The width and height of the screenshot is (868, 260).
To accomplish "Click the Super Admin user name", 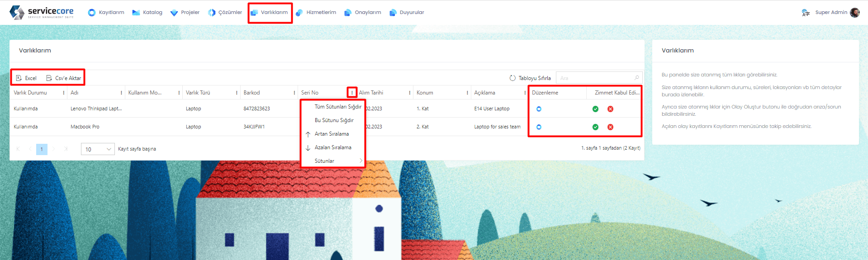I will pos(831,13).
